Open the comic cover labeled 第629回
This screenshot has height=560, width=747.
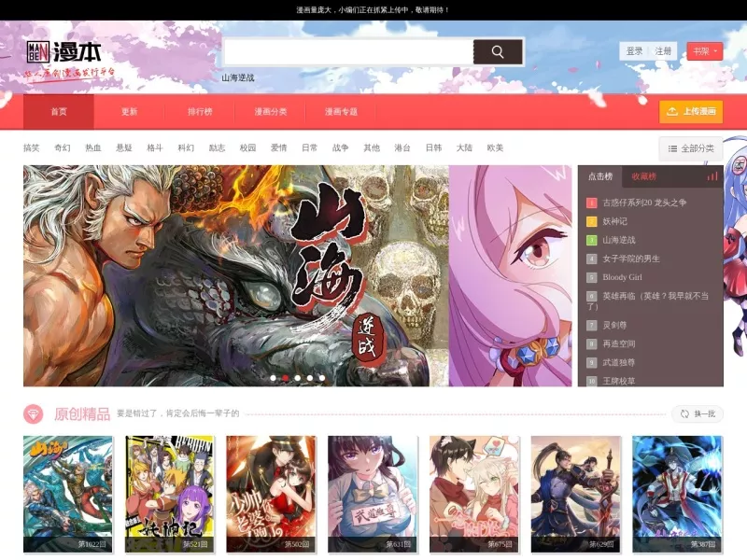(x=576, y=495)
